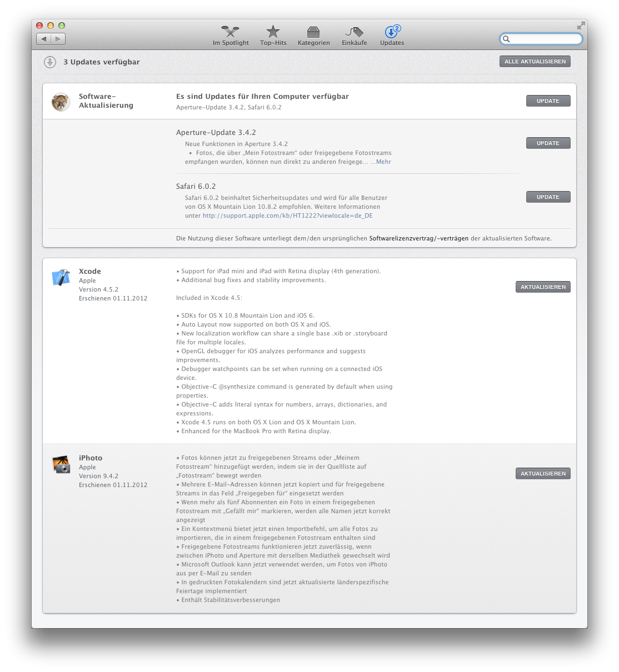Open the Xcode title
This screenshot has width=619, height=672.
pos(90,272)
